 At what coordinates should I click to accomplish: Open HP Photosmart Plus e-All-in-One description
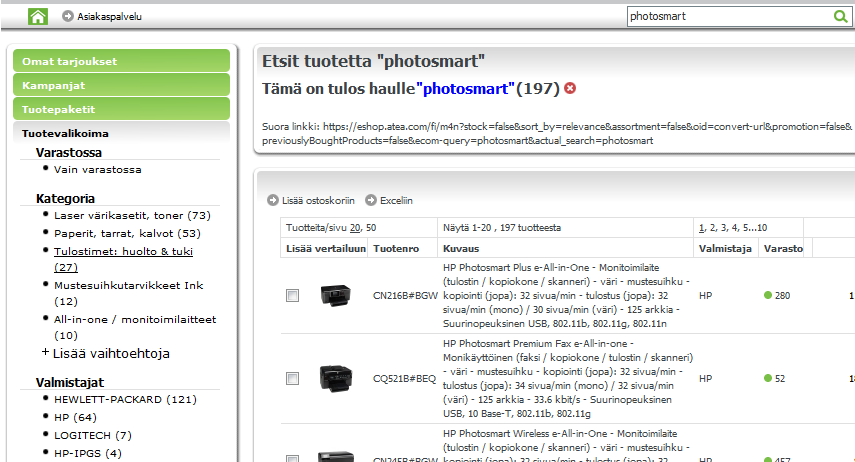[566, 296]
